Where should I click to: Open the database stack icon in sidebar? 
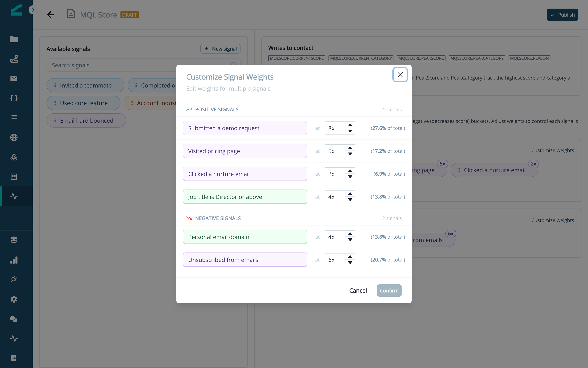[14, 240]
